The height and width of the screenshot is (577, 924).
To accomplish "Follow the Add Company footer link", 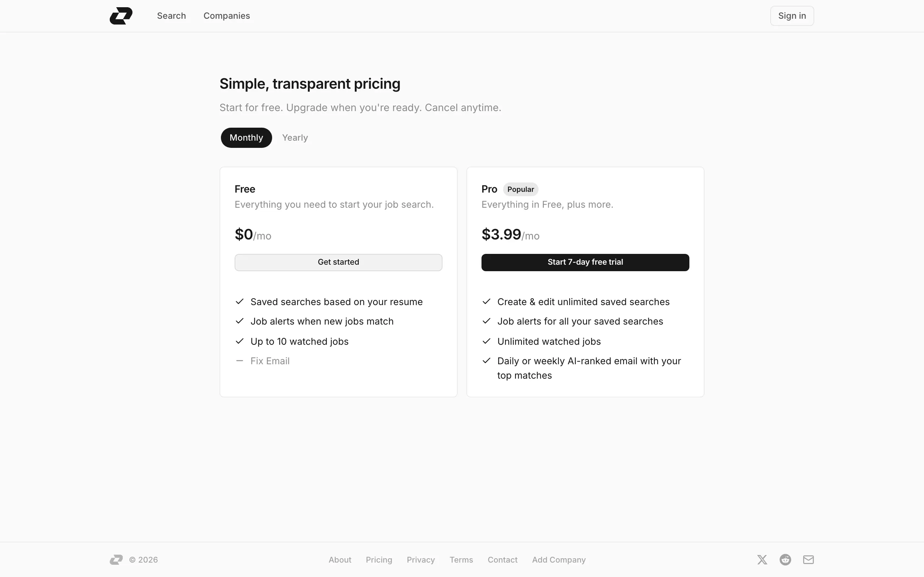I will pyautogui.click(x=559, y=559).
